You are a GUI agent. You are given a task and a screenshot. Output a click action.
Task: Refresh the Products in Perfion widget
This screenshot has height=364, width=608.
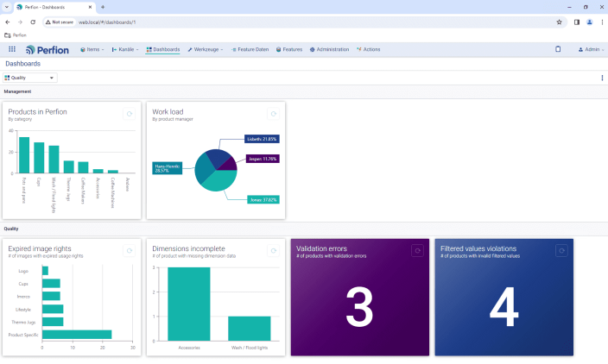tap(129, 114)
